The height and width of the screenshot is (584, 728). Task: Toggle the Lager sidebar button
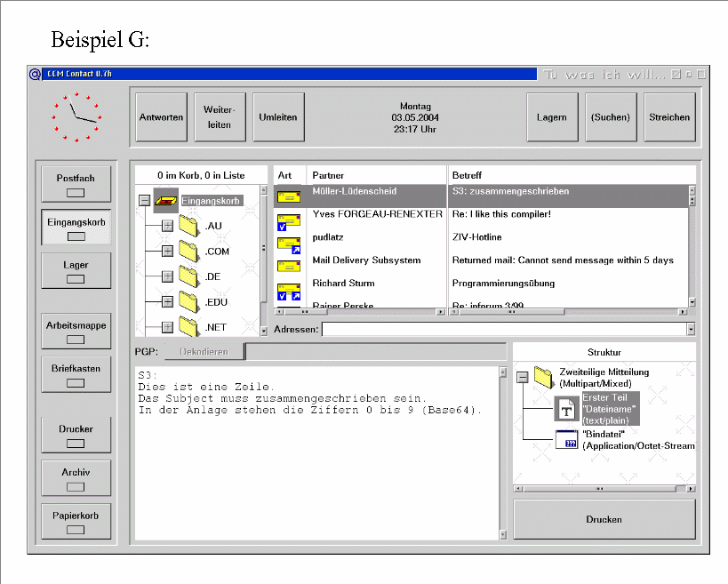pyautogui.click(x=76, y=271)
